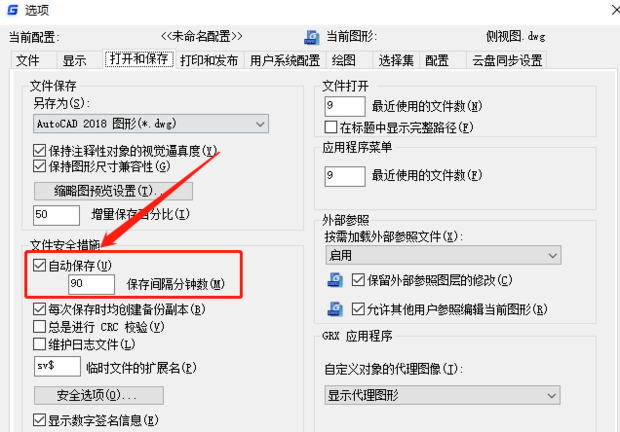Expand the 按需加载外部参照文件 dropdown
Viewport: 620px width, 432px height.
[x=443, y=255]
